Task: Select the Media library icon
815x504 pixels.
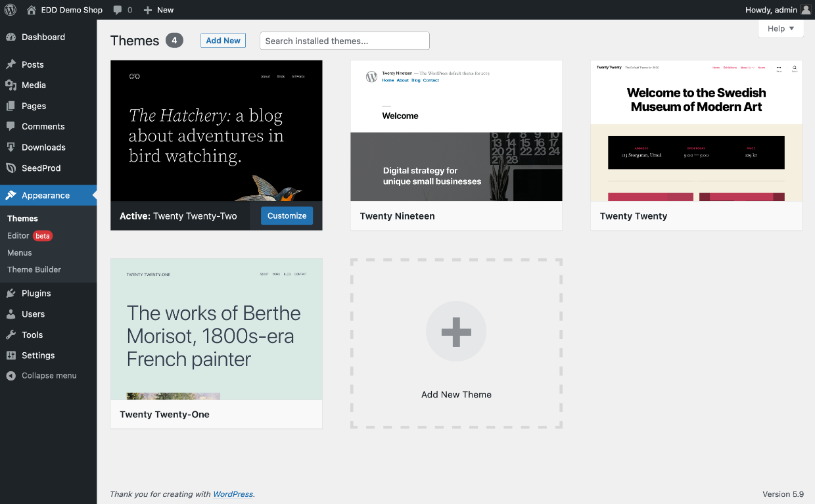Action: point(14,85)
